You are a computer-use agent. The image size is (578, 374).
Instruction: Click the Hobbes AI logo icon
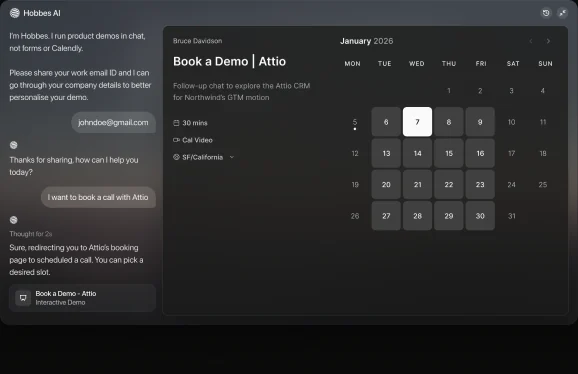click(x=14, y=13)
